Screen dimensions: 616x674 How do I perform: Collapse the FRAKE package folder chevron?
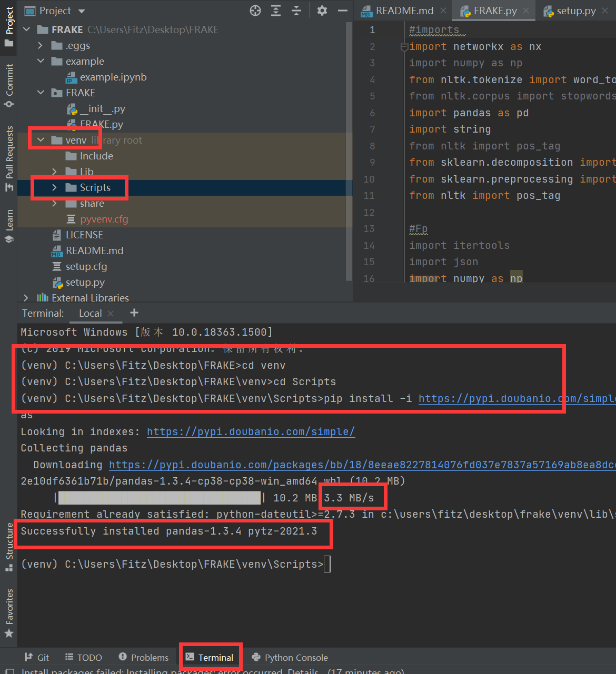click(41, 93)
